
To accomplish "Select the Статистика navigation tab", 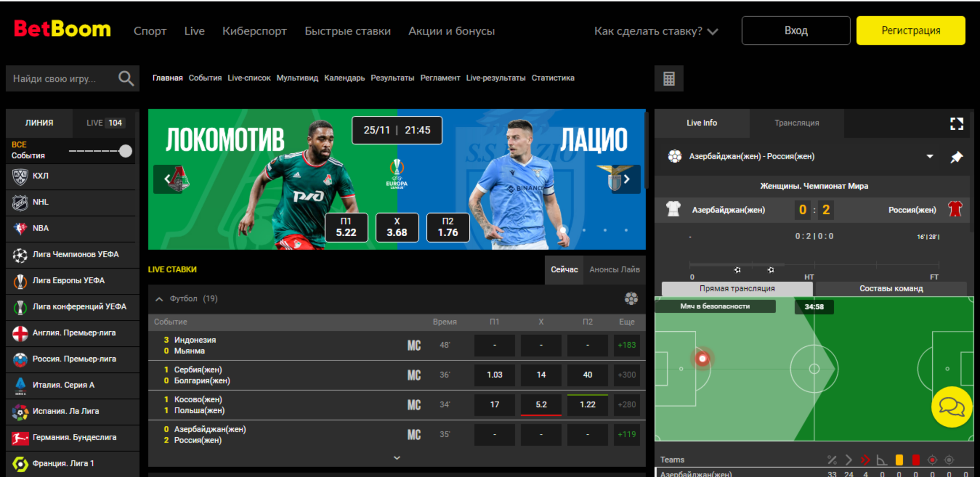I will pos(552,78).
